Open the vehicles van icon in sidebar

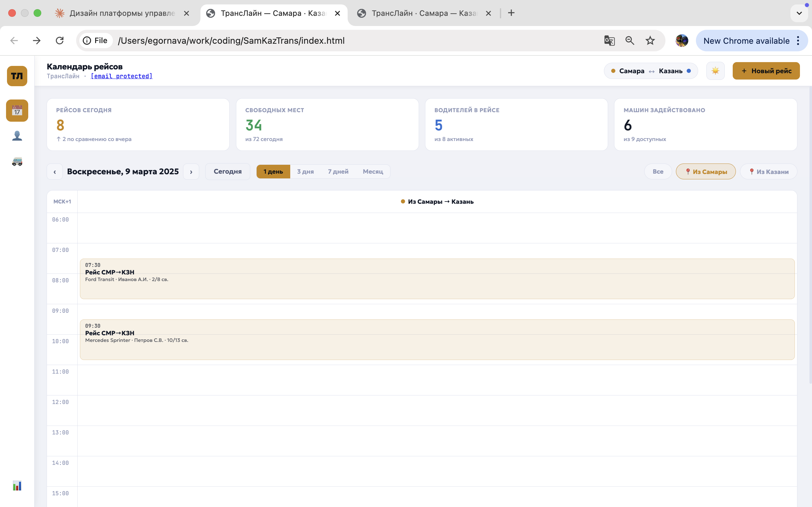coord(17,162)
